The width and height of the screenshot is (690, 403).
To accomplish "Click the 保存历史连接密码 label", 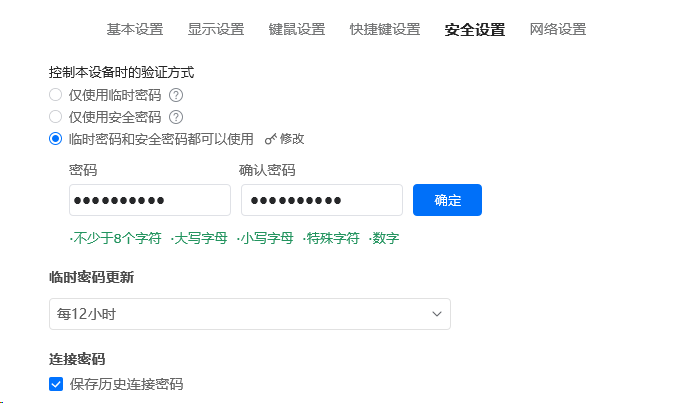I will coord(126,384).
